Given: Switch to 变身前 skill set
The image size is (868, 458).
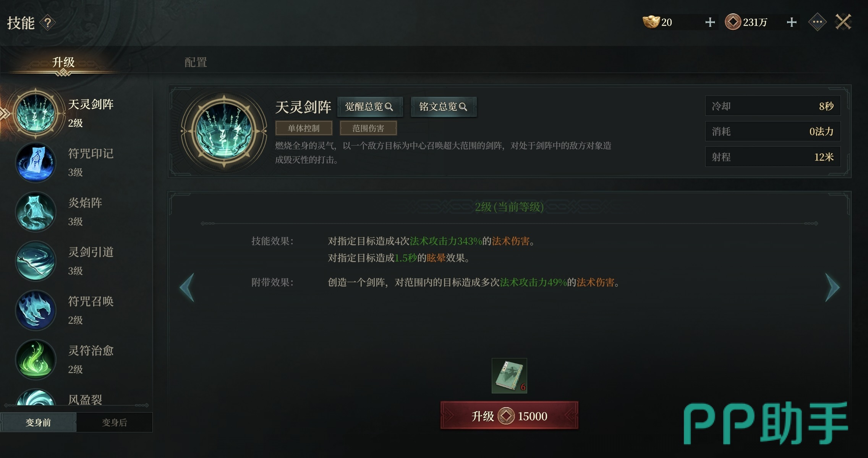Looking at the screenshot, I should pos(38,422).
